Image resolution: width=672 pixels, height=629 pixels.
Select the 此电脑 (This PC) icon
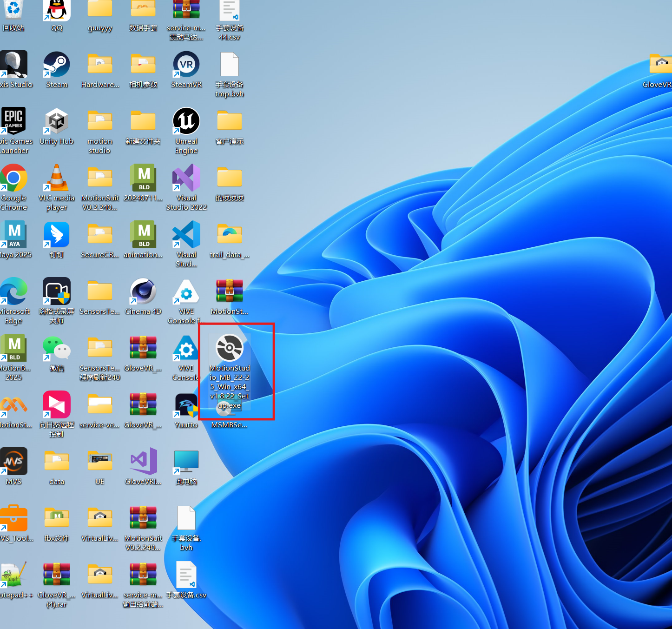[186, 462]
